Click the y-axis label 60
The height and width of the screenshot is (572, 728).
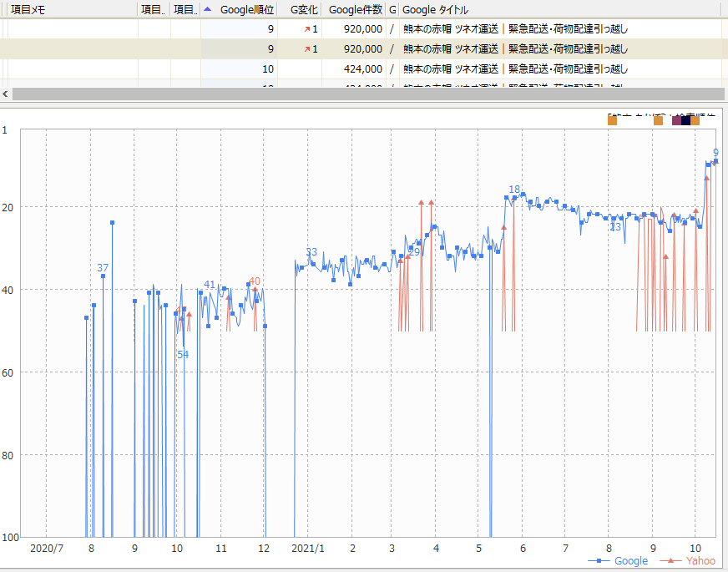pos(8,372)
